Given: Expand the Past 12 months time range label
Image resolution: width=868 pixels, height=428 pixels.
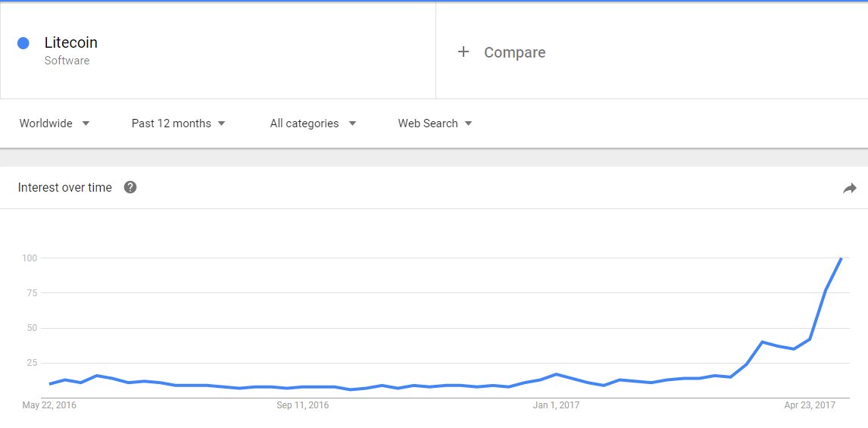Looking at the screenshot, I should [171, 123].
